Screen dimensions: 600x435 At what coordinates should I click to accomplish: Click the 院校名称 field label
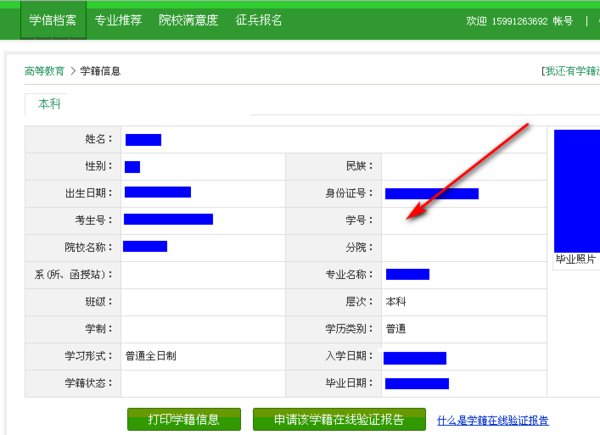coord(89,248)
